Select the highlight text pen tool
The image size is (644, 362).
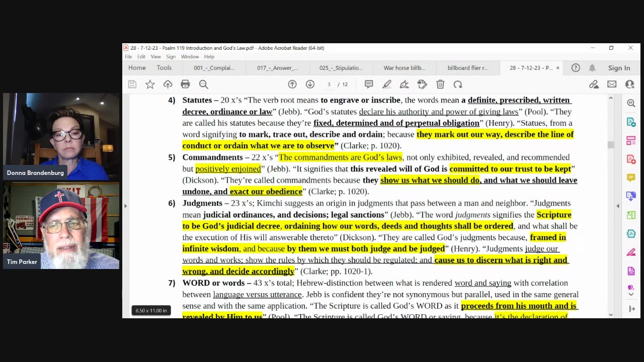pyautogui.click(x=386, y=84)
